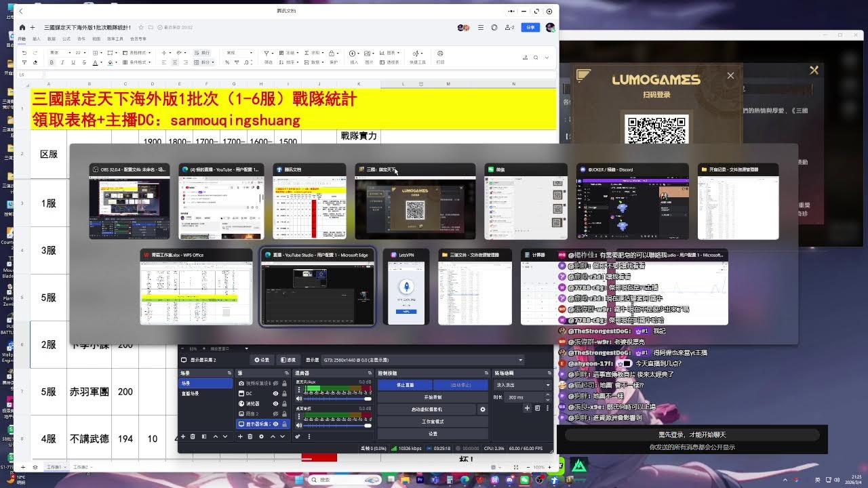Open the display selector dropdown G73 in OBS
Viewport: 868px width, 488px height.
coord(424,360)
